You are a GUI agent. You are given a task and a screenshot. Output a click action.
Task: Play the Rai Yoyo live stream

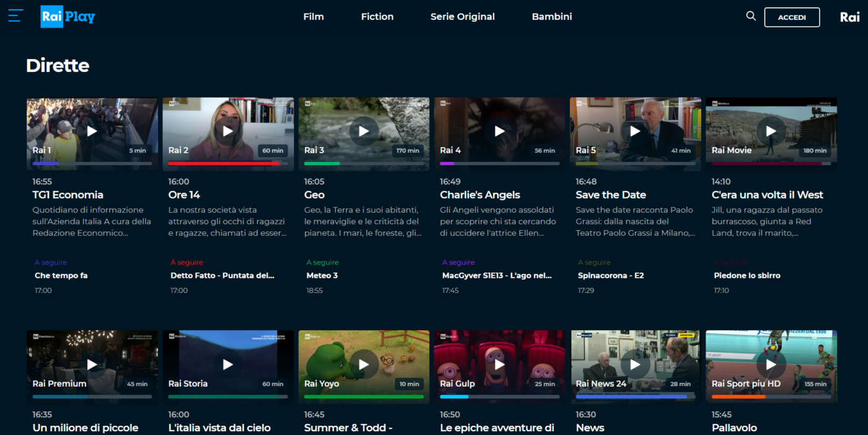coord(363,364)
